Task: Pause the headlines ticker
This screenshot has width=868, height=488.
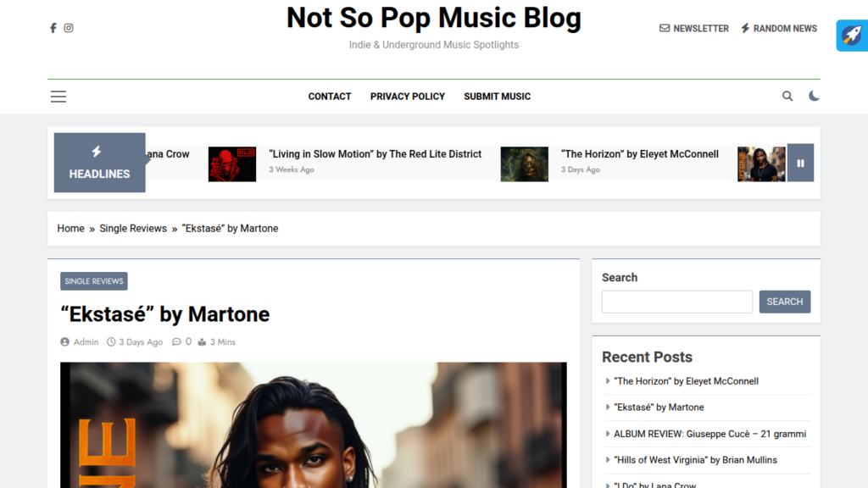Action: 800,164
